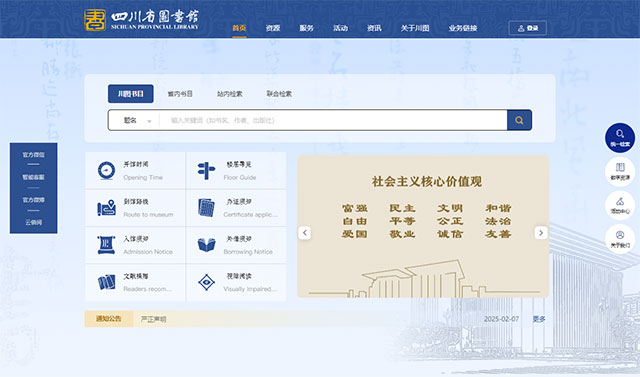Viewport: 640px width, 377px height.
Task: Open the 严正声明 announcement
Action: pos(153,319)
